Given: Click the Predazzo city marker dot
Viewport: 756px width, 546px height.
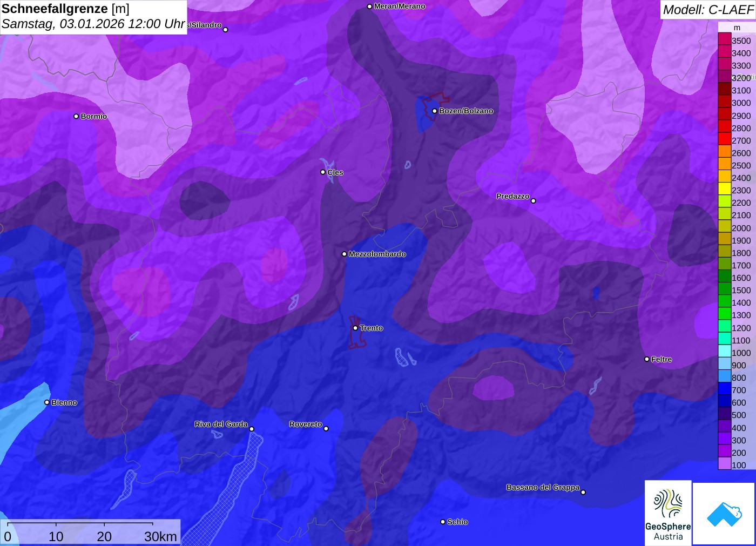Looking at the screenshot, I should click(x=534, y=201).
